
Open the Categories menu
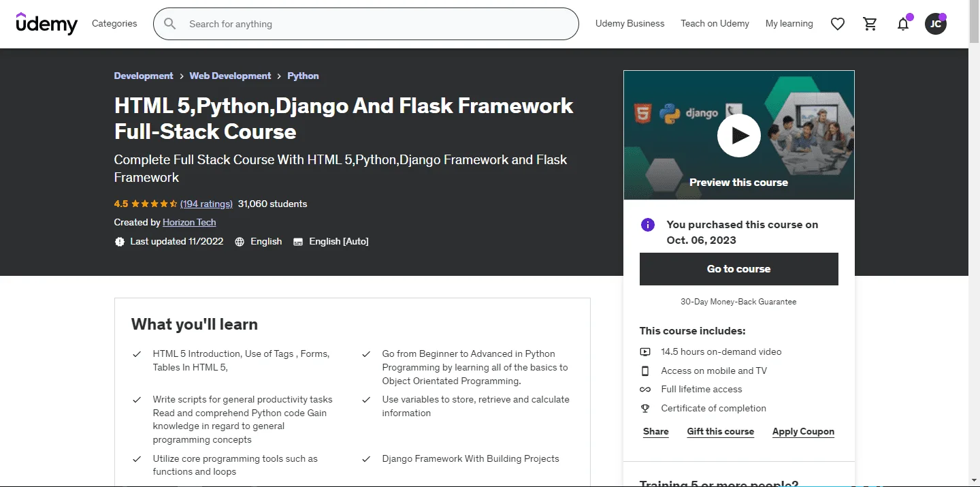pyautogui.click(x=114, y=24)
